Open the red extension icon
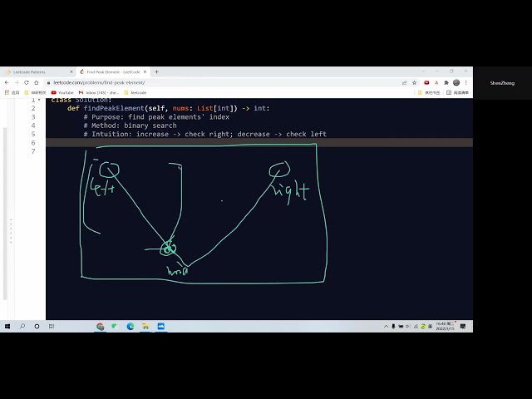The width and height of the screenshot is (532, 399). (x=426, y=82)
